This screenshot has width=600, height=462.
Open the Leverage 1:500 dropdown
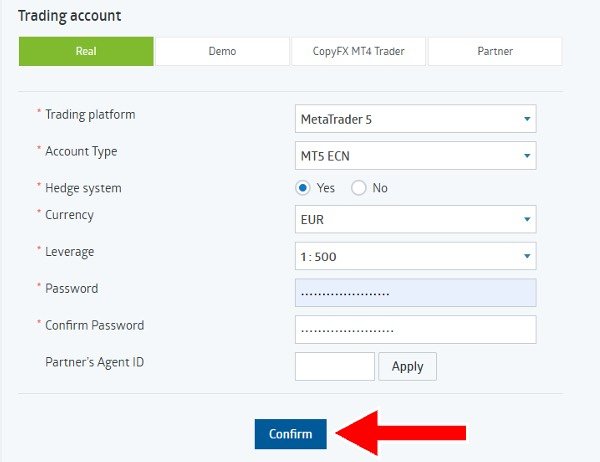coord(415,256)
